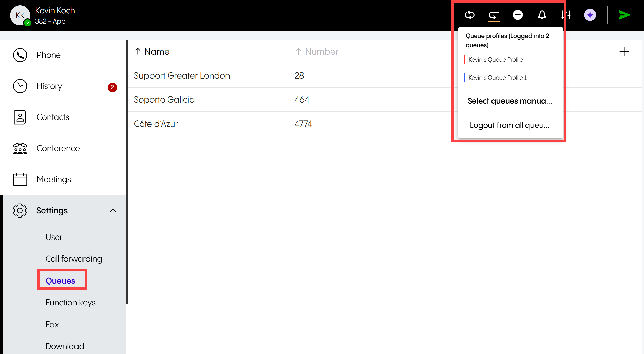Click the plus icon to add queue

(x=624, y=52)
